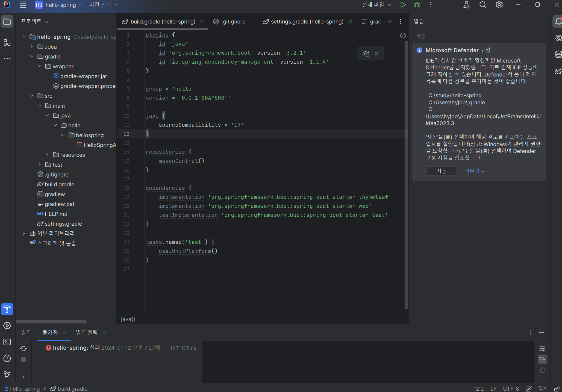Open the Notifications bell icon
Image resolution: width=562 pixels, height=392 pixels.
(558, 22)
